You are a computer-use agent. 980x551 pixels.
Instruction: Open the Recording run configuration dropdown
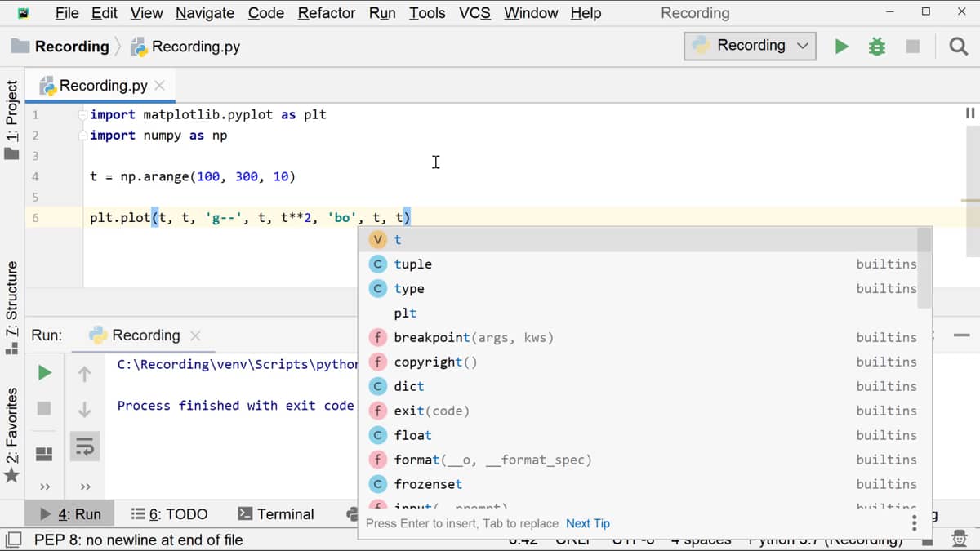pyautogui.click(x=751, y=46)
